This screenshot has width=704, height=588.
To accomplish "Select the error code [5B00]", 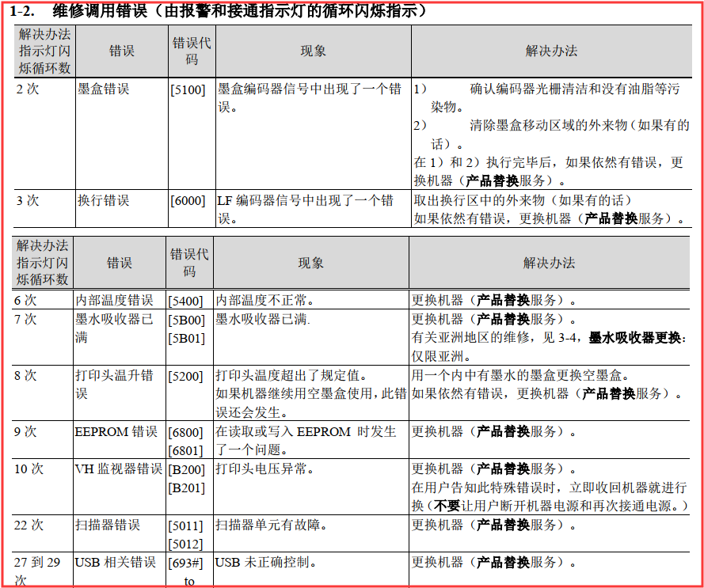I will pos(186,321).
